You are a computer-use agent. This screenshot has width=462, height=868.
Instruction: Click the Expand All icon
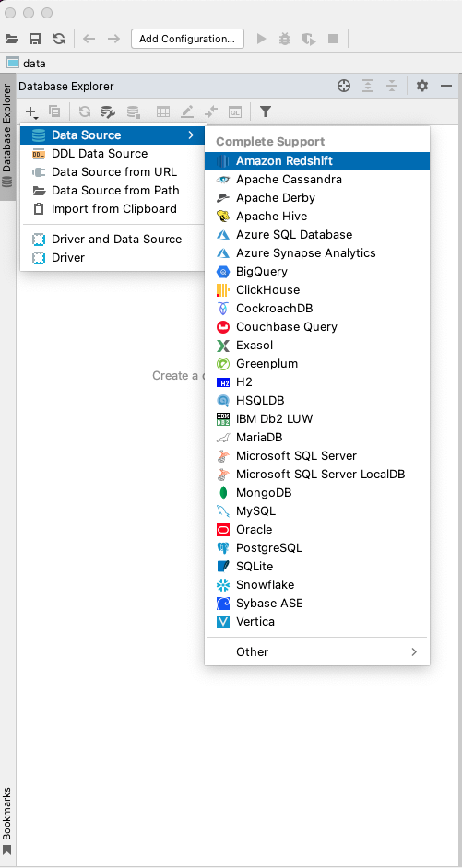tap(368, 86)
